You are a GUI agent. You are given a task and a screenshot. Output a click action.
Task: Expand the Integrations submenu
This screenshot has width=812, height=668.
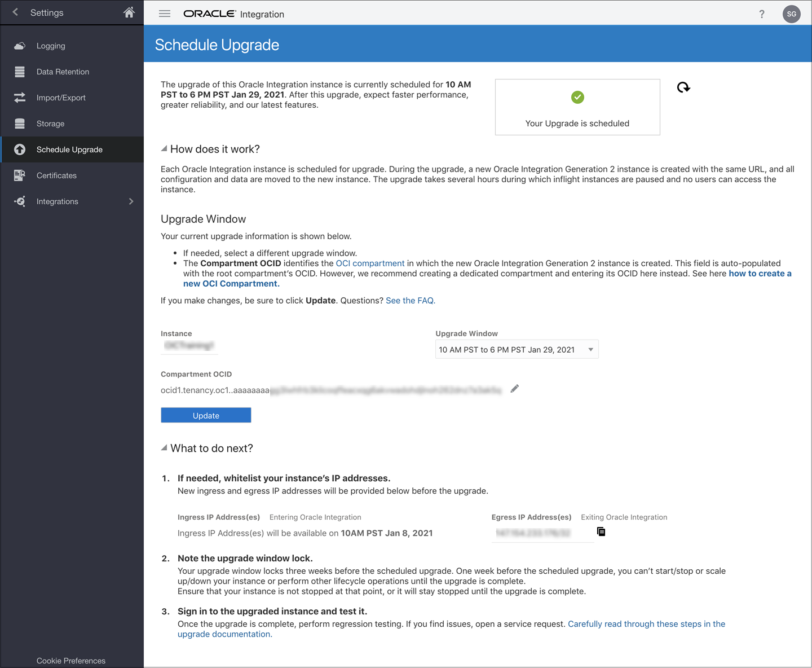(131, 201)
